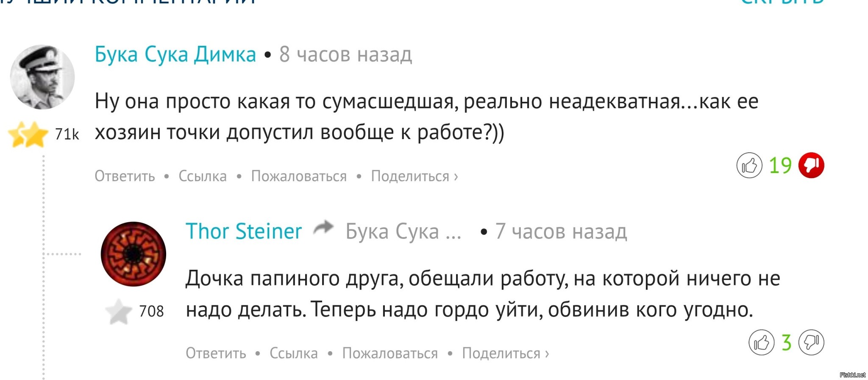
Task: Dislike the first comment with red thumbs-down
Action: [811, 165]
